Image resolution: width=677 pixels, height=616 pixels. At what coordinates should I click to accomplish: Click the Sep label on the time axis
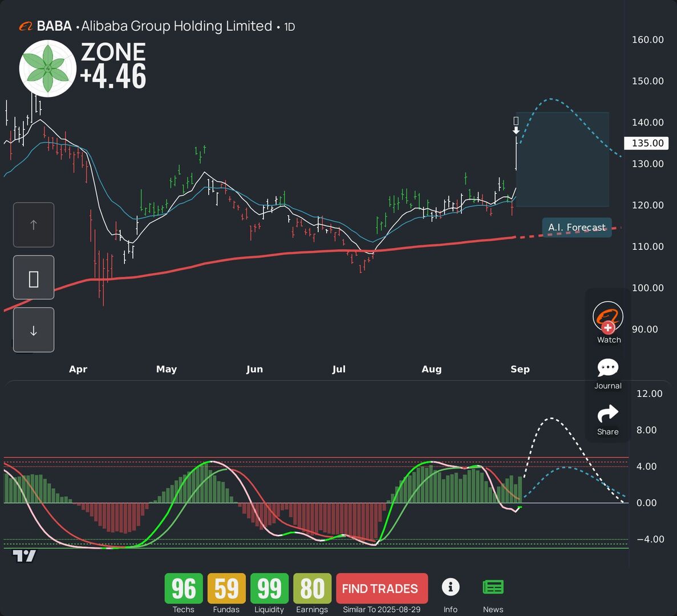pos(520,369)
